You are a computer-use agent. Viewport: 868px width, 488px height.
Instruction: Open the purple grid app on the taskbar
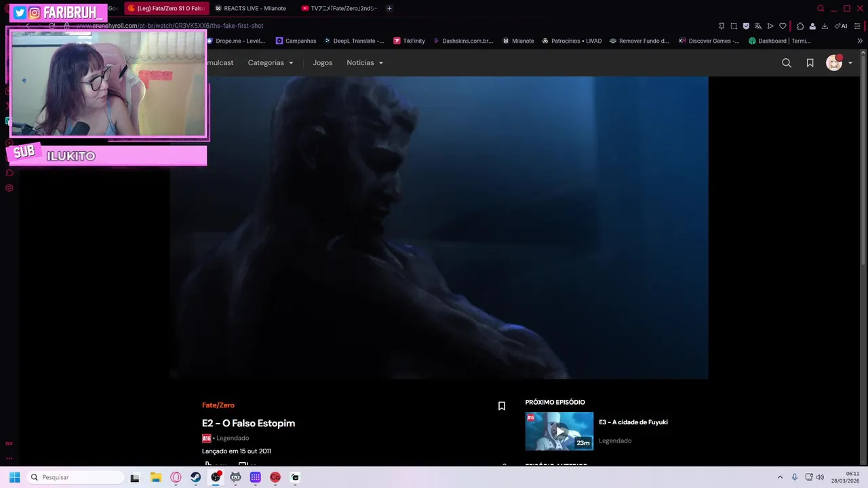(x=255, y=477)
